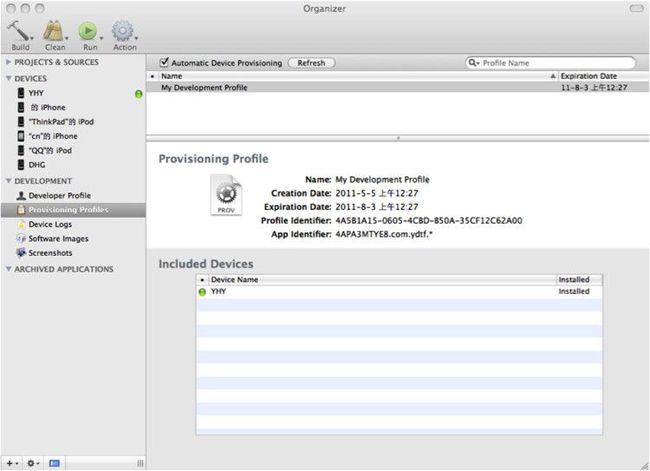
Task: Open the Build dropdown arrow
Action: tap(32, 38)
